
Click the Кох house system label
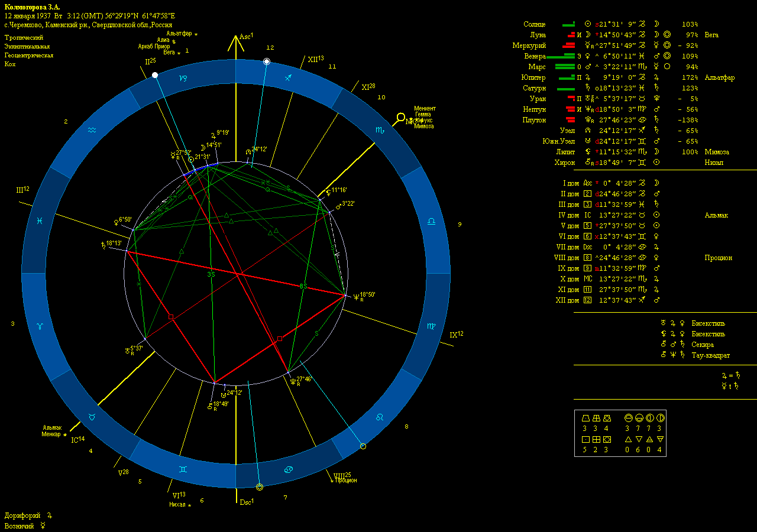point(9,64)
